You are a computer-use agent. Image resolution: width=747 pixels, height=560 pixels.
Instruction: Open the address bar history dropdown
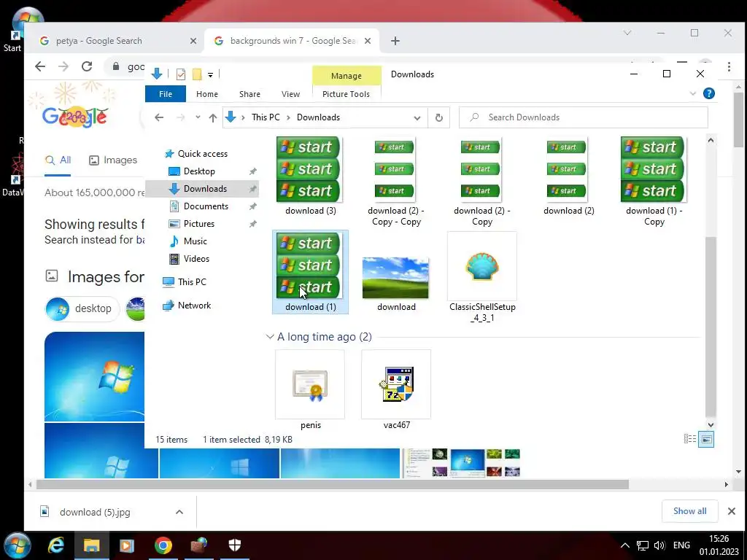[x=417, y=117]
